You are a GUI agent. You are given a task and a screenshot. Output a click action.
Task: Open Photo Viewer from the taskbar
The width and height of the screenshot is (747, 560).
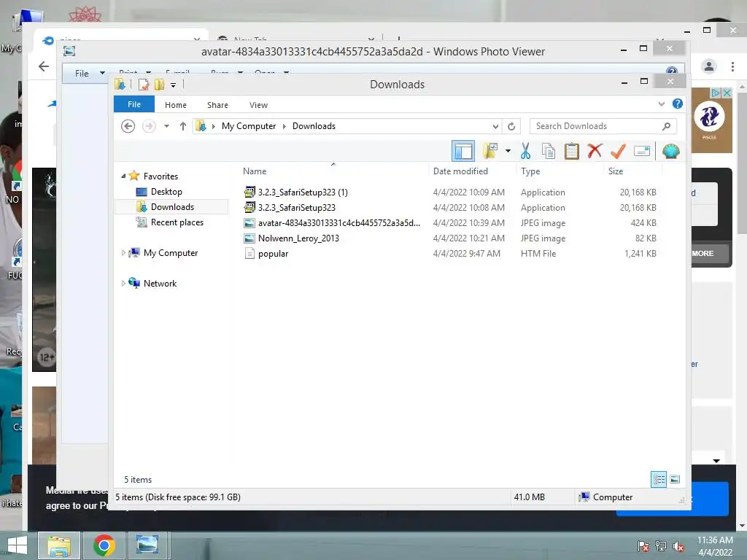tap(147, 545)
